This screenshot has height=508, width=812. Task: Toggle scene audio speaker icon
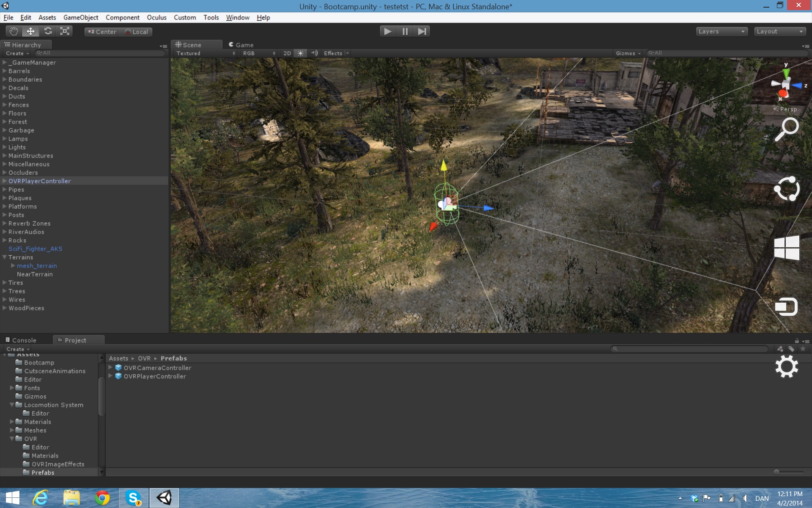[314, 53]
